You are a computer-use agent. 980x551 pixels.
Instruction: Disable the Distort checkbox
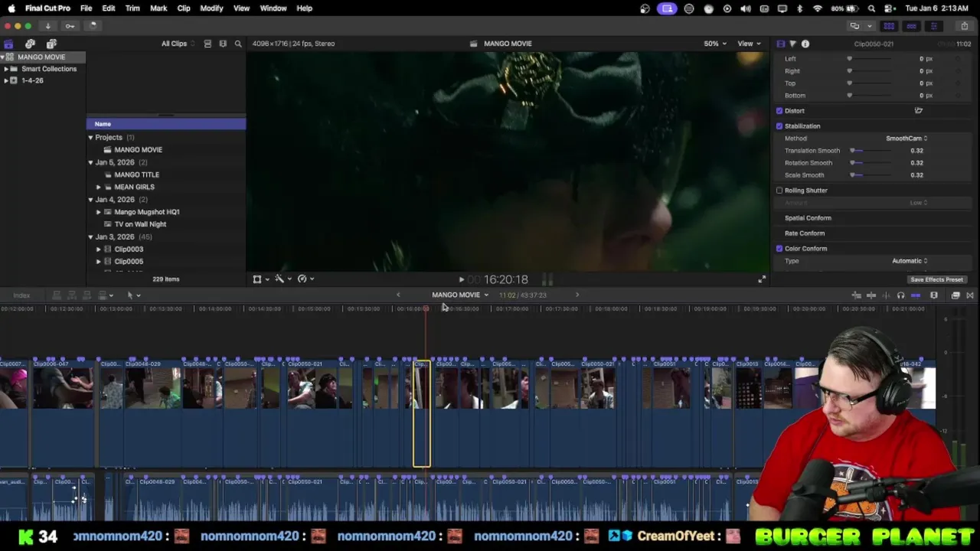(x=779, y=111)
